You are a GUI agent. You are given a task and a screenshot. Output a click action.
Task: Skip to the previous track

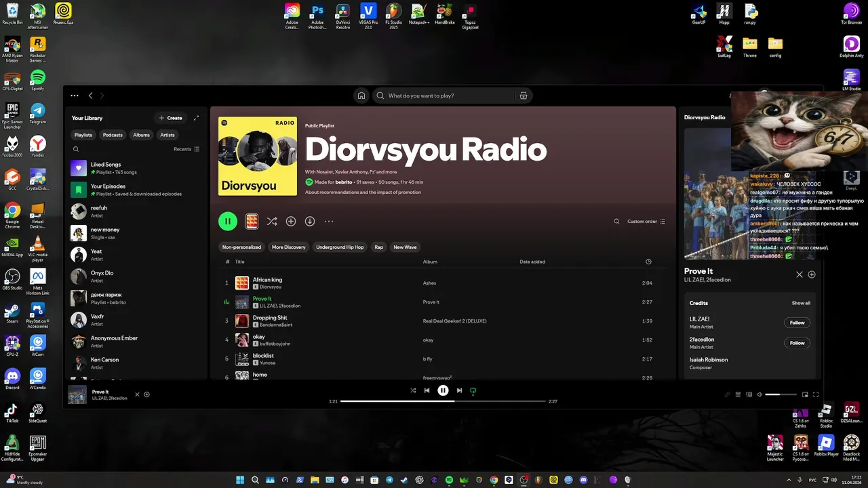(427, 390)
